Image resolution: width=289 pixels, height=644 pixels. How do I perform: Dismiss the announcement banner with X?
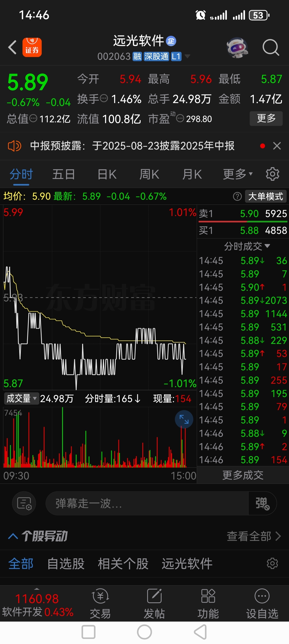click(277, 146)
